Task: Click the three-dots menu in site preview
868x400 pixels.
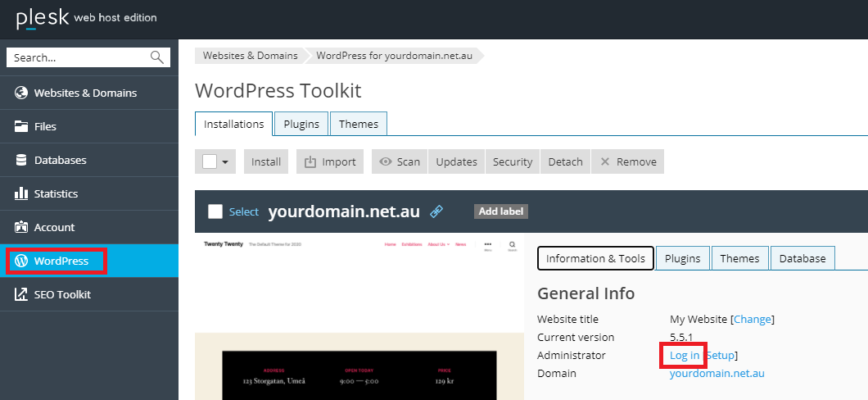Action: point(488,243)
